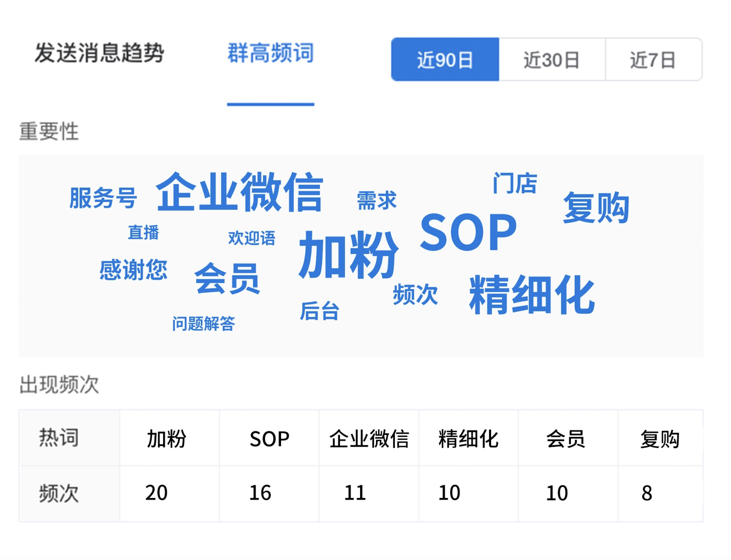This screenshot has width=731, height=560.
Task: Click the frequency value 16
Action: (x=260, y=492)
